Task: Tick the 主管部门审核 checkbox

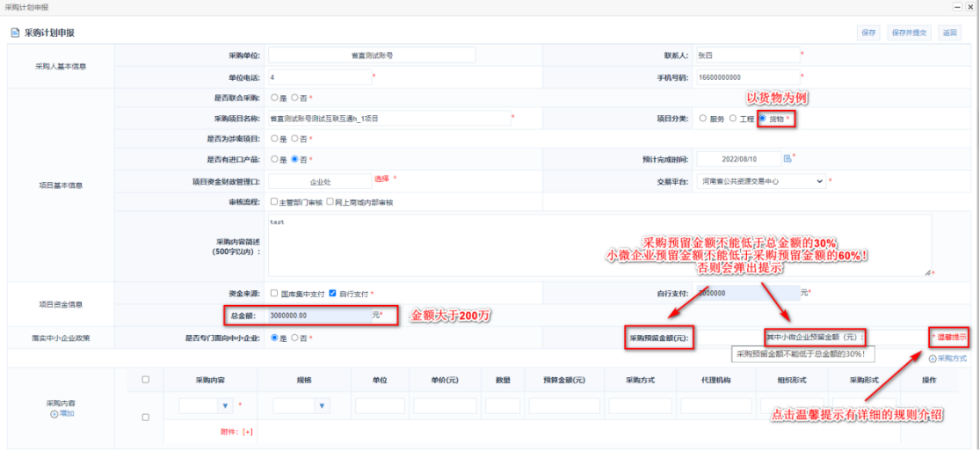Action: pos(274,202)
